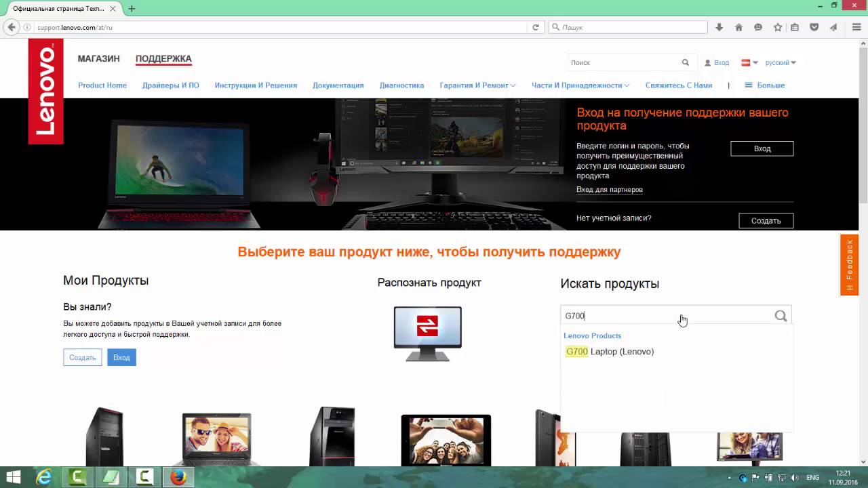Expand Гарантия И Ремонт menu
Screen dimensions: 868x488
pos(477,85)
